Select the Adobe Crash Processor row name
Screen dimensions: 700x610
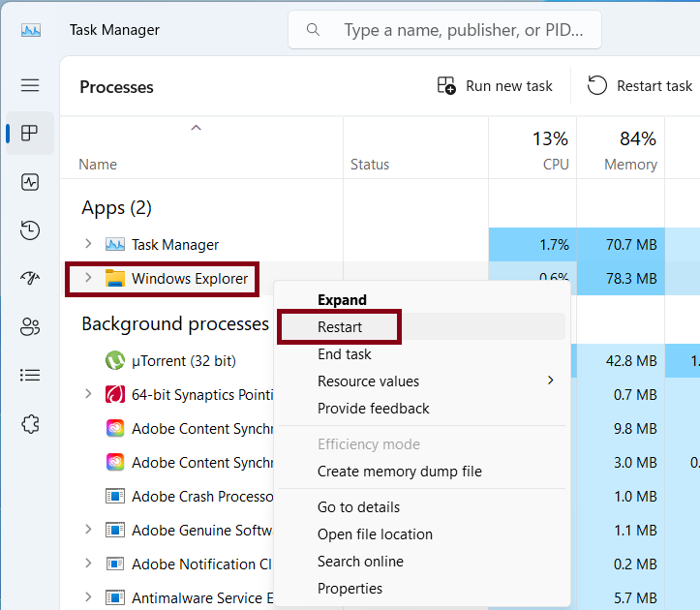202,497
